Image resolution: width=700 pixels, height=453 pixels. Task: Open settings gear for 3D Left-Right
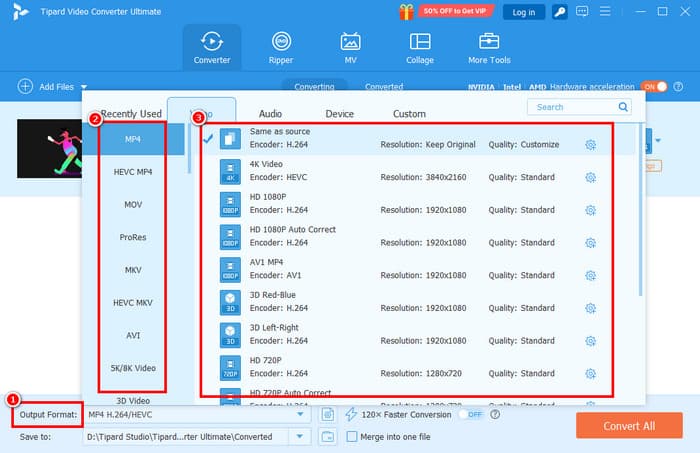point(591,341)
